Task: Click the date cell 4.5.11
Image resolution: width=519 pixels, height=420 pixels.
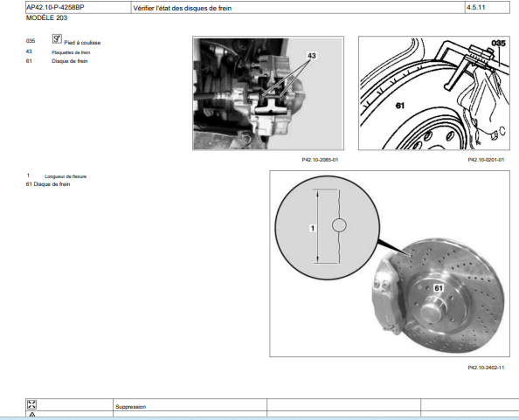Action: 476,7
